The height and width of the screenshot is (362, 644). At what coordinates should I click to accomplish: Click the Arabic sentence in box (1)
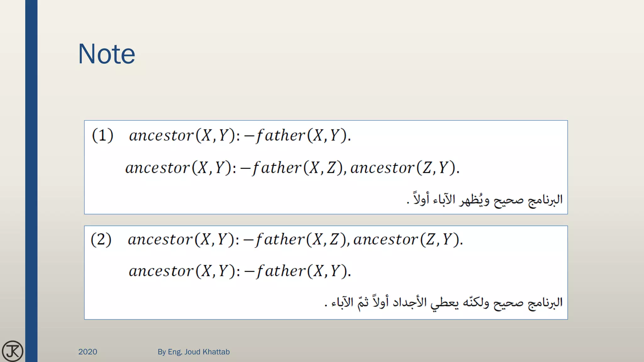tap(484, 200)
